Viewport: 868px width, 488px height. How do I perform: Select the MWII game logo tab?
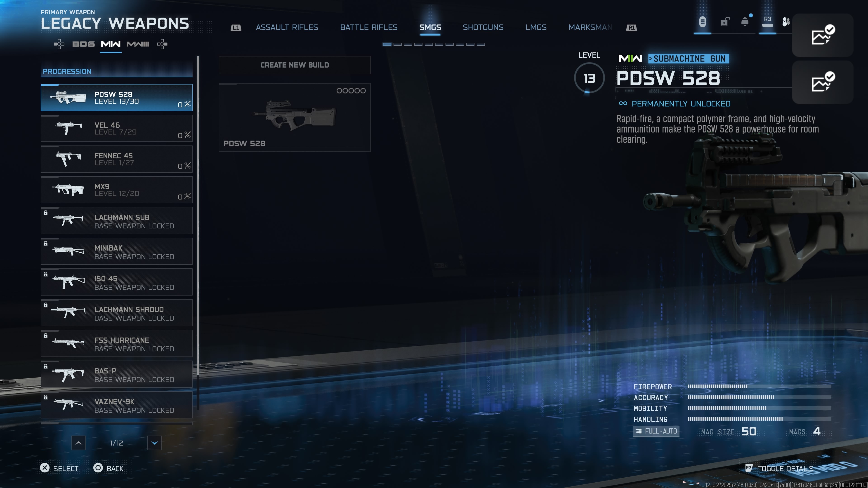(x=111, y=44)
